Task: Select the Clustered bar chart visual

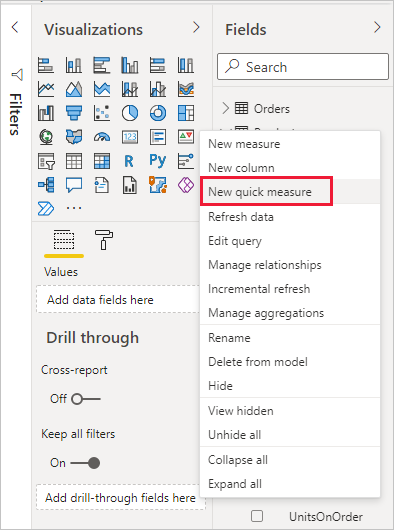Action: tap(102, 65)
